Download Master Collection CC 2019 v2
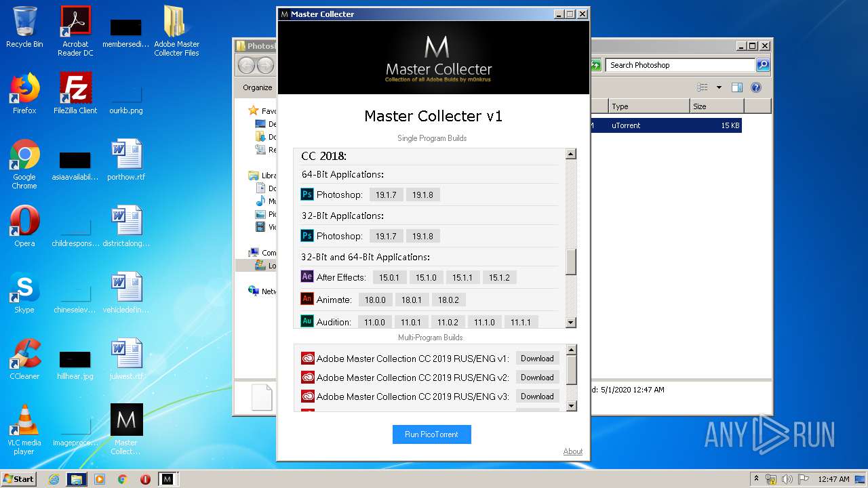Viewport: 868px width, 488px height. [537, 378]
